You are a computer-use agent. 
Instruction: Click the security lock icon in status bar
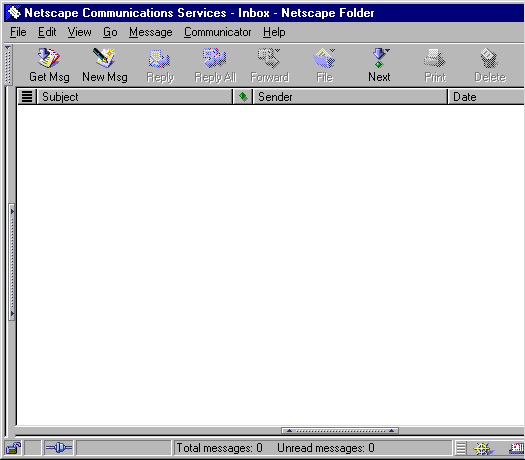(13, 448)
